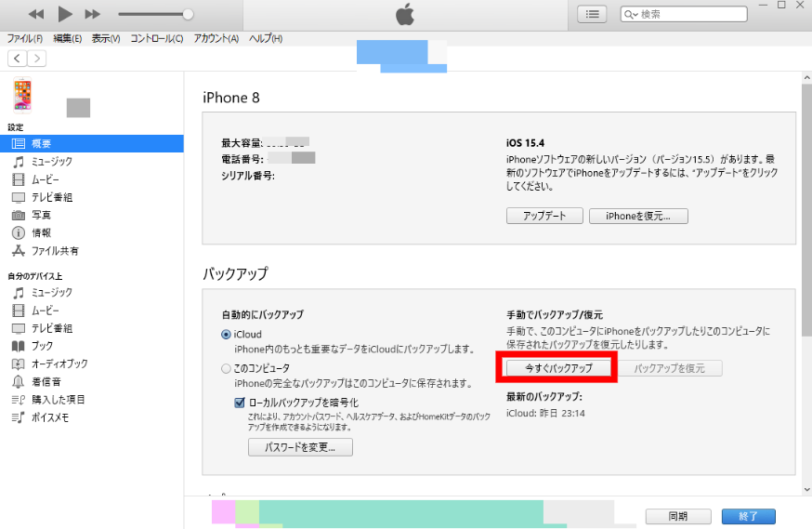Click the 同期 sync button
Screen dimensions: 812x529
(678, 516)
